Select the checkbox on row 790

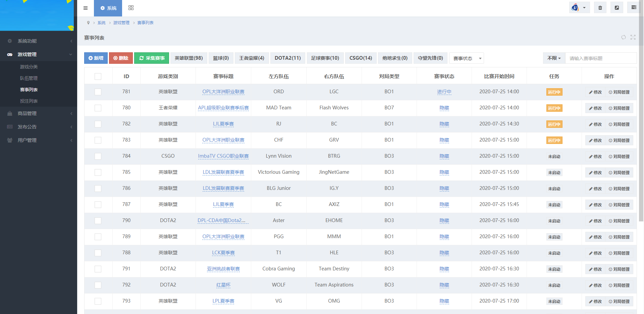pos(98,221)
